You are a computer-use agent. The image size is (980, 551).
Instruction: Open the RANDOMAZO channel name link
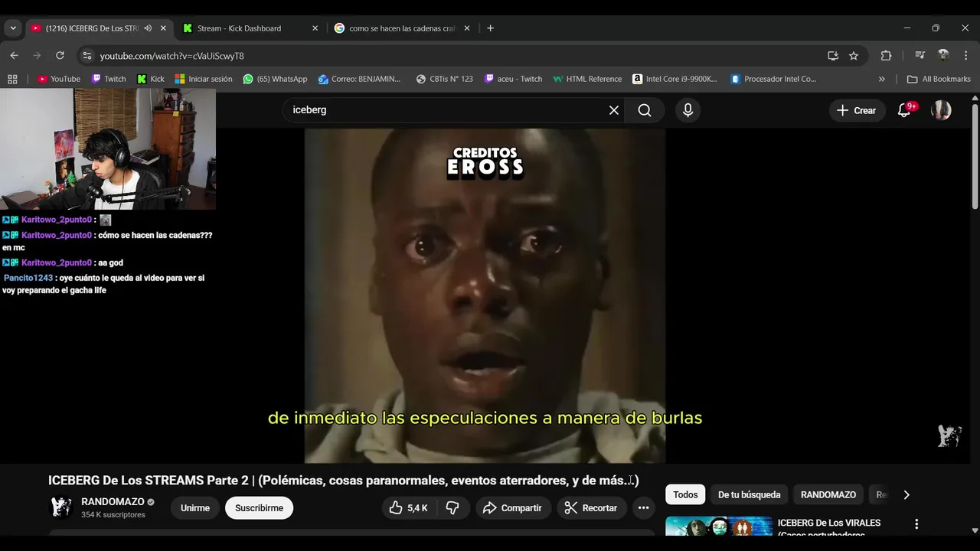click(113, 501)
